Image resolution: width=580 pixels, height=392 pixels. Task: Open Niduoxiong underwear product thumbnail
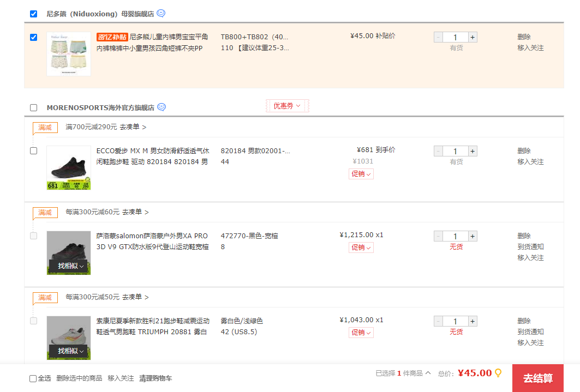pyautogui.click(x=69, y=54)
